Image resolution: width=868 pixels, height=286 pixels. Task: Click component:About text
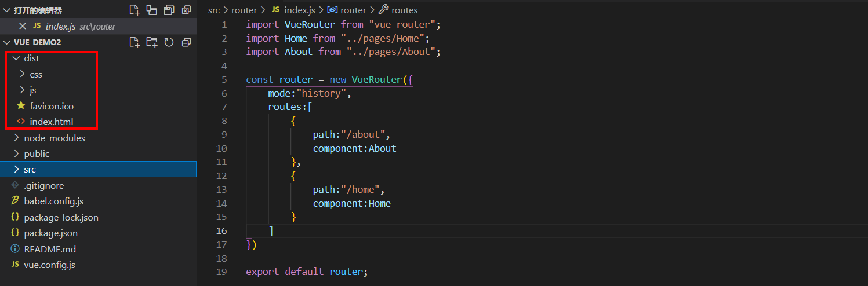tap(354, 148)
